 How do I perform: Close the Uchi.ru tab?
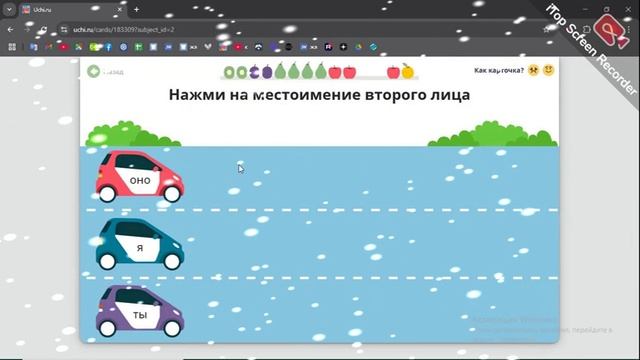click(120, 9)
